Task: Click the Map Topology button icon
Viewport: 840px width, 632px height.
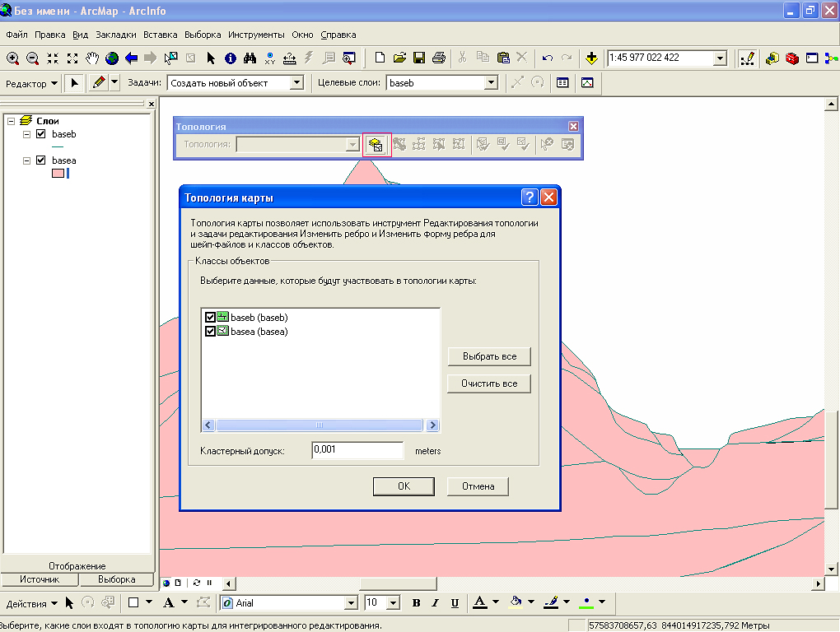Action: [x=376, y=145]
